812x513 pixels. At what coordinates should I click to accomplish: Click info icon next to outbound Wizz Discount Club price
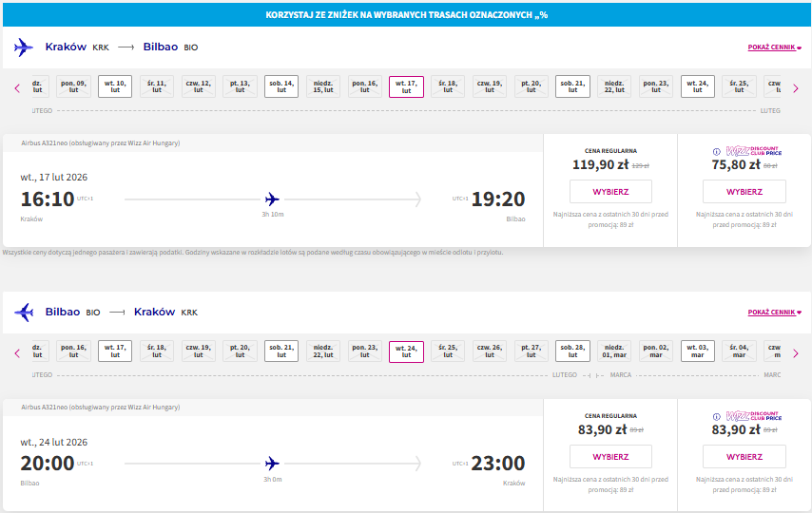pos(717,152)
